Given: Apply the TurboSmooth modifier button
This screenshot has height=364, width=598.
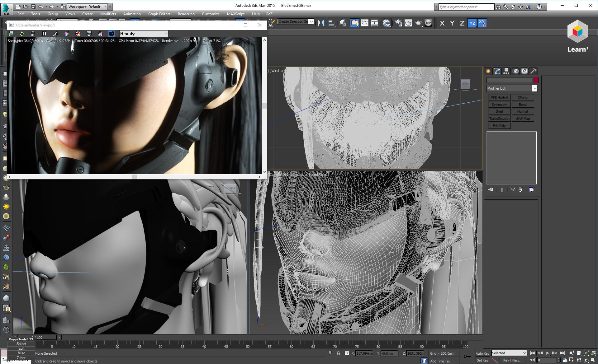Looking at the screenshot, I should [x=499, y=119].
